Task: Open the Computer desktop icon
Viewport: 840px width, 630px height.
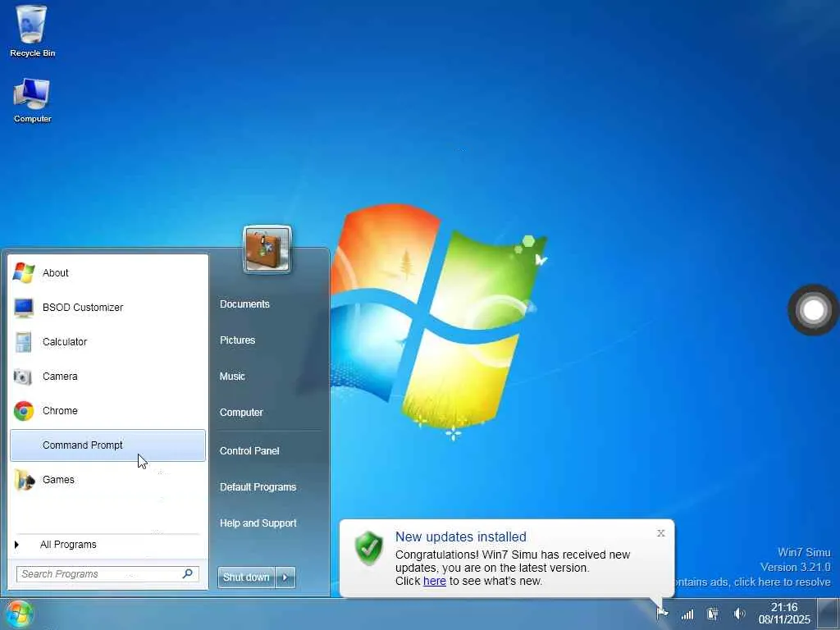Action: pos(32,101)
